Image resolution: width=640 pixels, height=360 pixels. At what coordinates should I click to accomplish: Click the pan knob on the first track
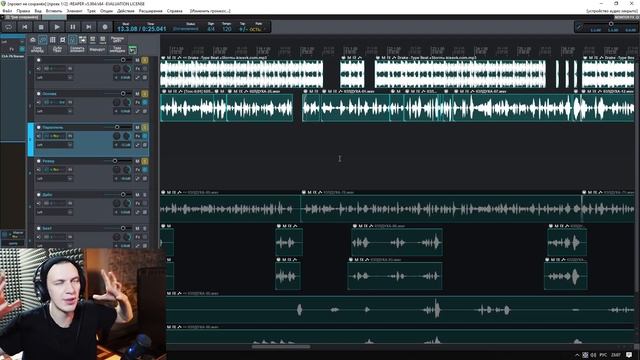117,69
